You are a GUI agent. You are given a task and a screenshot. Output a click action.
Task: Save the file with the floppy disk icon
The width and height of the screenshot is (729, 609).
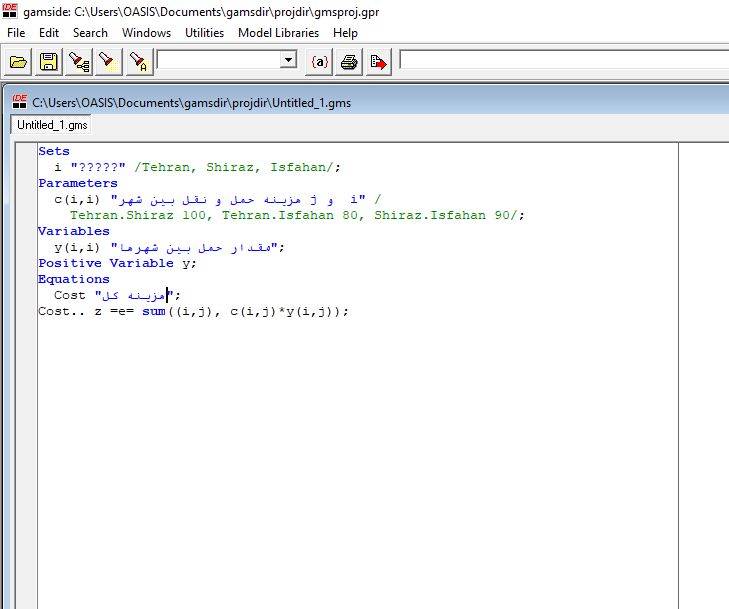click(48, 62)
